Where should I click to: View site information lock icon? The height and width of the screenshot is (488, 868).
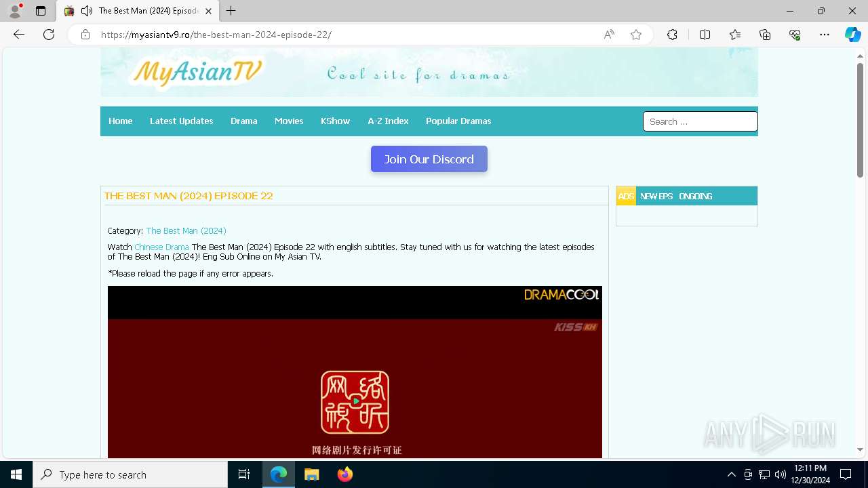tap(85, 35)
